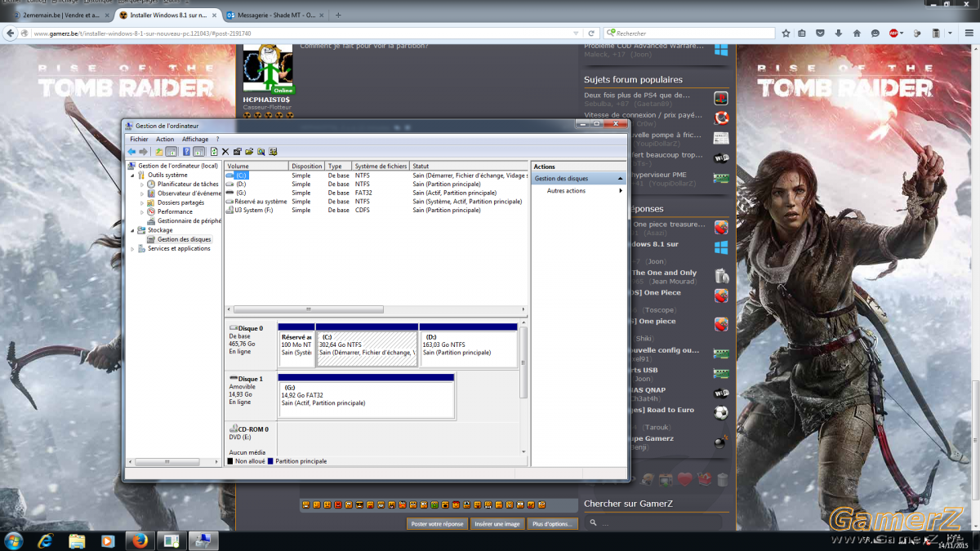Click the chat bubble icon in Firefox toolbar
The width and height of the screenshot is (980, 551).
coord(875,33)
